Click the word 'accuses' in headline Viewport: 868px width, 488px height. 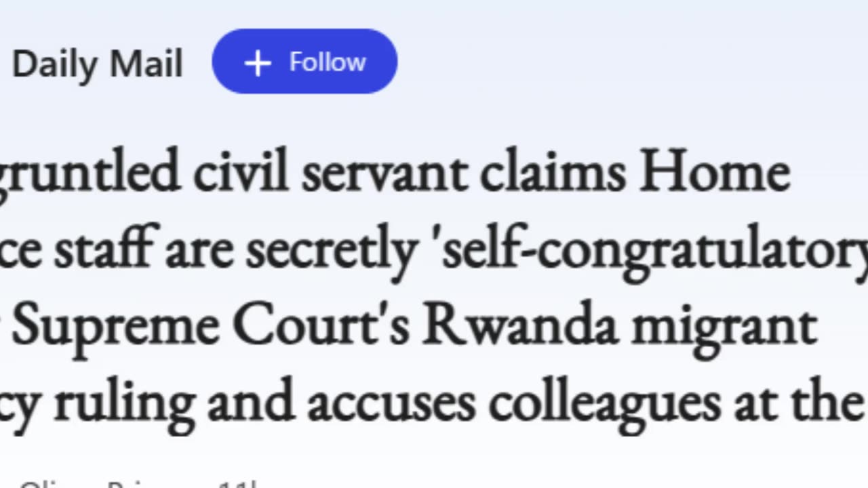(391, 405)
